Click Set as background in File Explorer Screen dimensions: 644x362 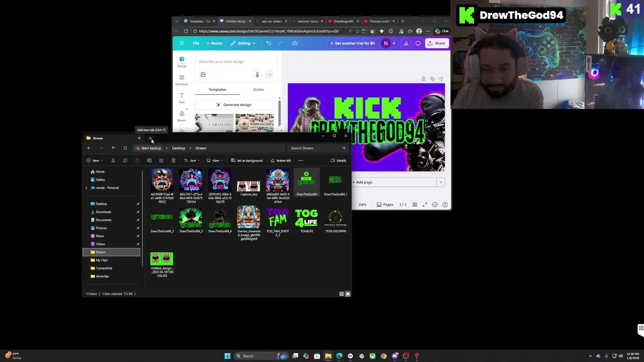tap(247, 160)
